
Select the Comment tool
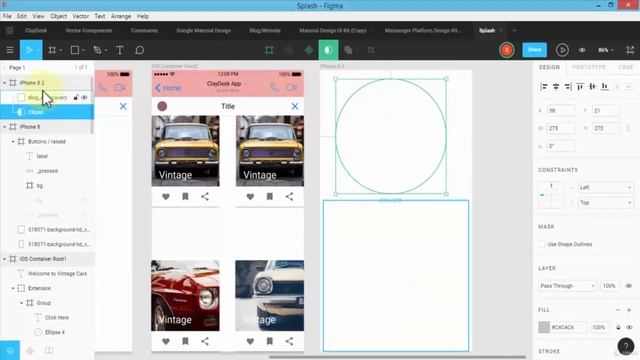139,50
